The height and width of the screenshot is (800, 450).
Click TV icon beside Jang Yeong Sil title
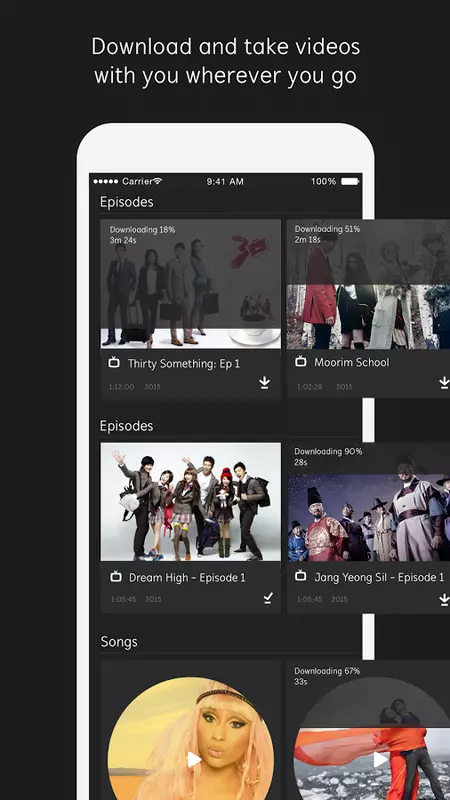tap(301, 576)
